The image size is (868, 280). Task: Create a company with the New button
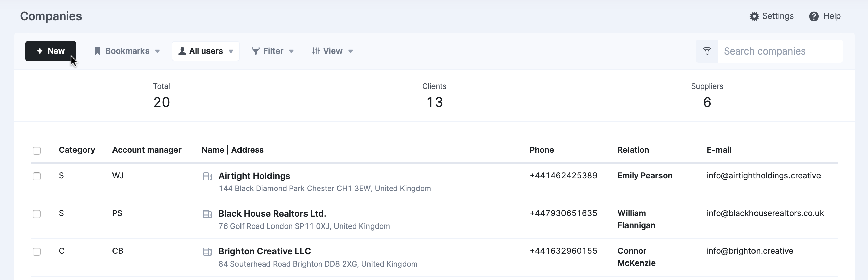tap(51, 51)
